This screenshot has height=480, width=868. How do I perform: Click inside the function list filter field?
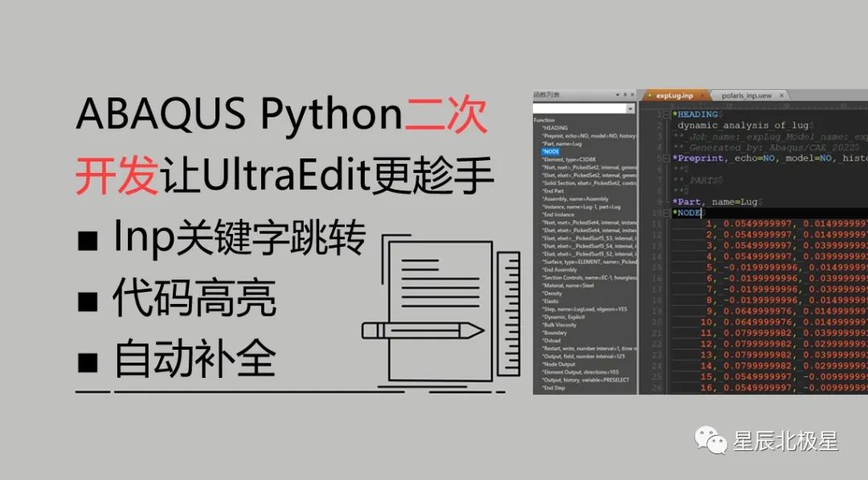tap(579, 109)
